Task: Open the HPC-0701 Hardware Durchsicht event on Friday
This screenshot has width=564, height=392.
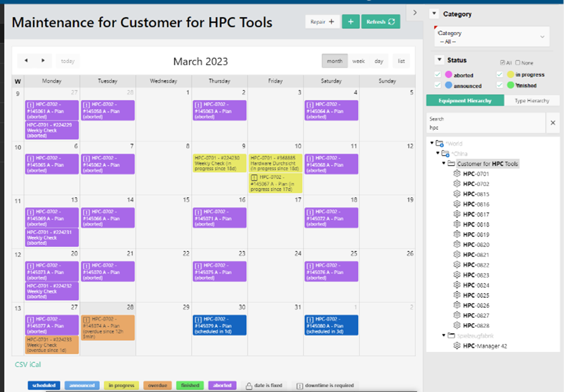Action: click(275, 163)
